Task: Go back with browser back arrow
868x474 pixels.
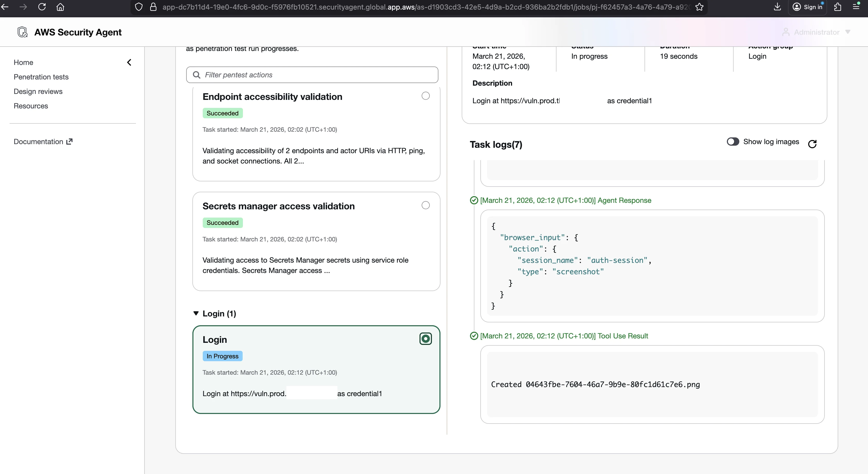Action: pyautogui.click(x=5, y=7)
